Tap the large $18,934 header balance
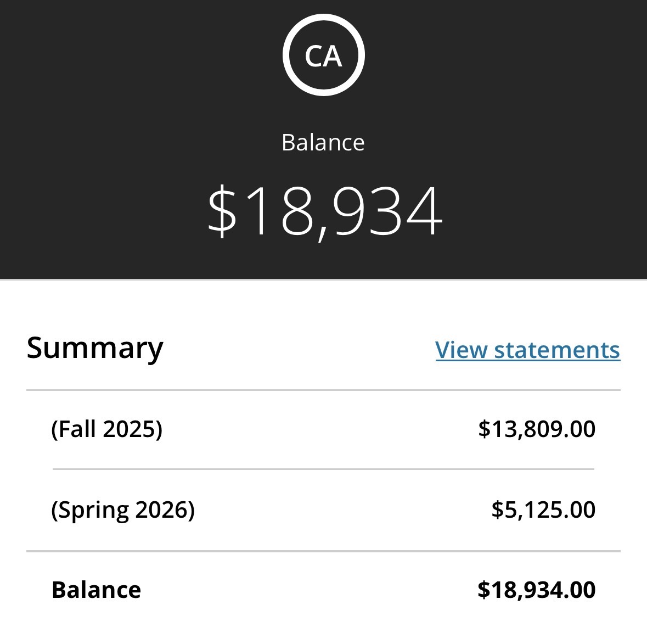Viewport: 647px width, 644px height. [x=324, y=211]
